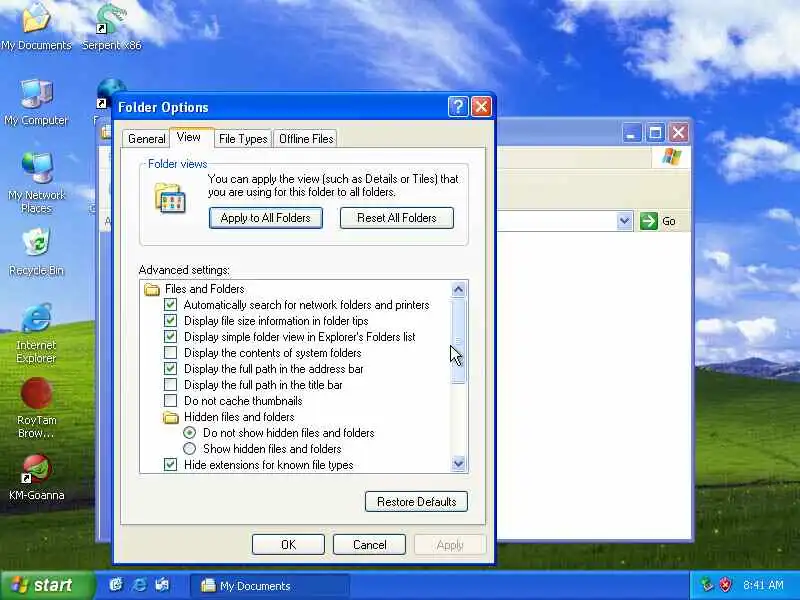Open the Start menu
The width and height of the screenshot is (800, 600).
point(47,585)
